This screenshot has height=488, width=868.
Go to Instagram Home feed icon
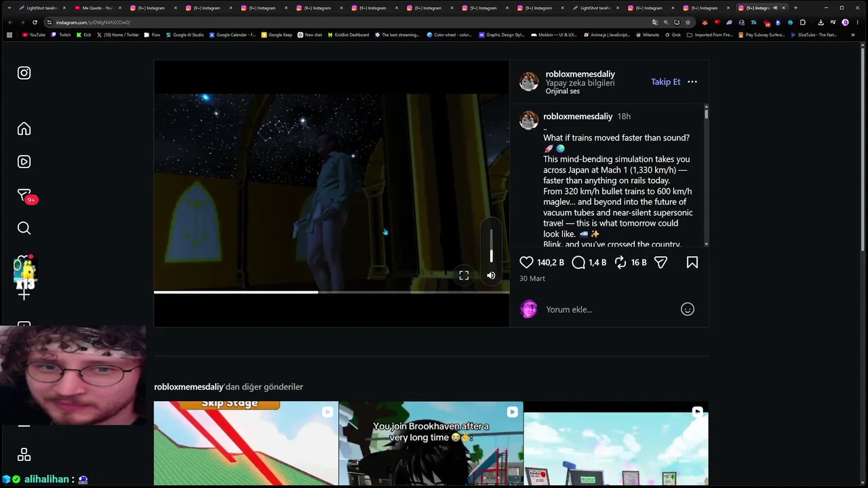point(24,129)
